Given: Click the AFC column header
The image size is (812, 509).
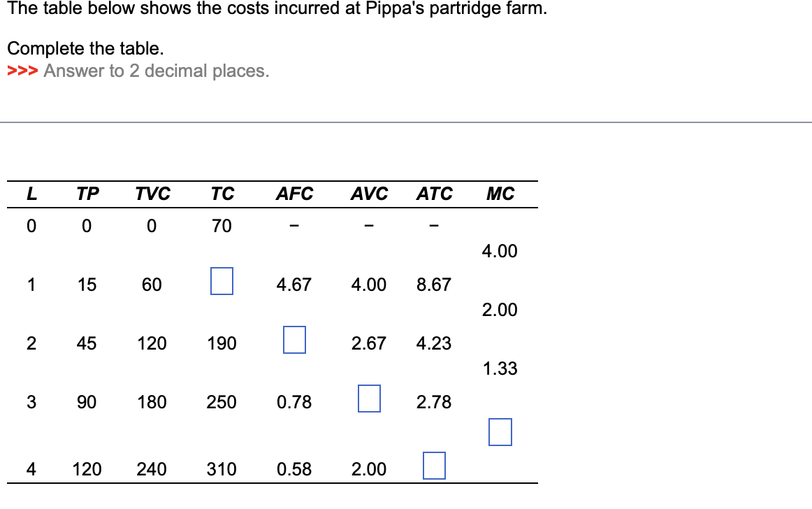Looking at the screenshot, I should point(294,194).
